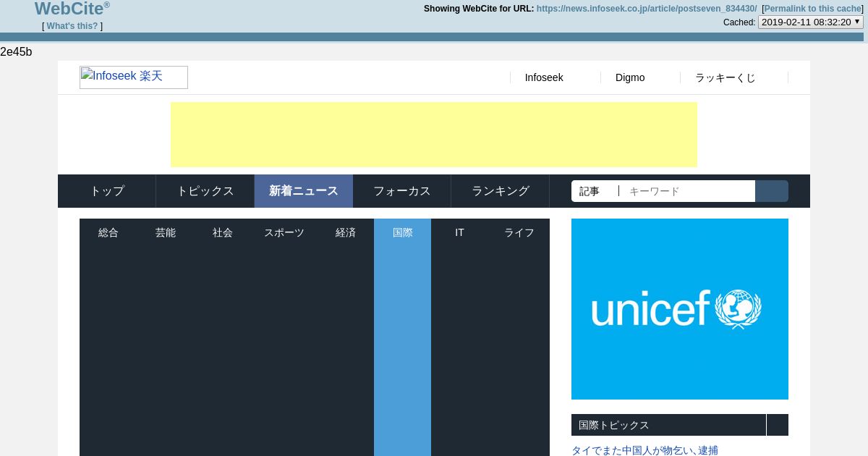Click the 国際トピックス section header
This screenshot has width=868, height=456.
668,425
